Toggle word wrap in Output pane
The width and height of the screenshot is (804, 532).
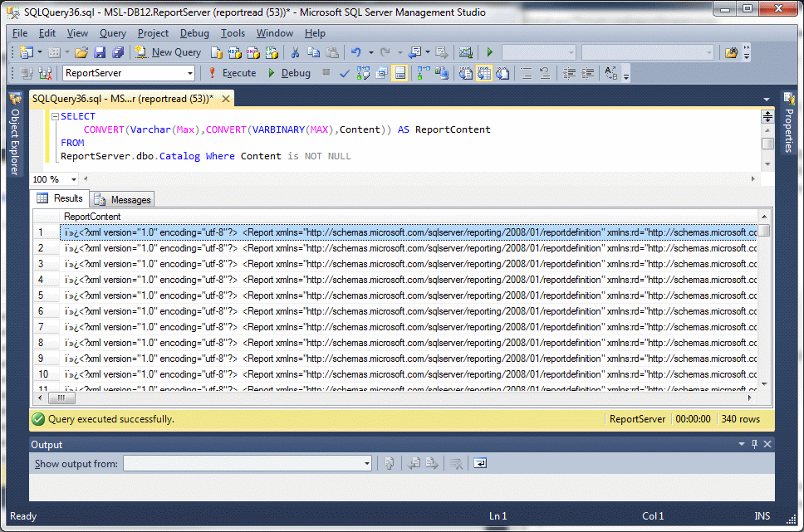(480, 464)
